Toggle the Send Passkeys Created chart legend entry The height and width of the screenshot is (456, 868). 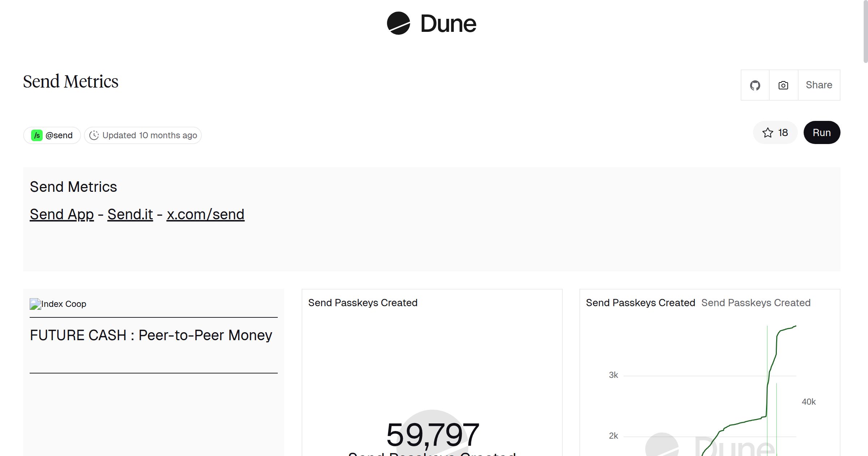757,303
